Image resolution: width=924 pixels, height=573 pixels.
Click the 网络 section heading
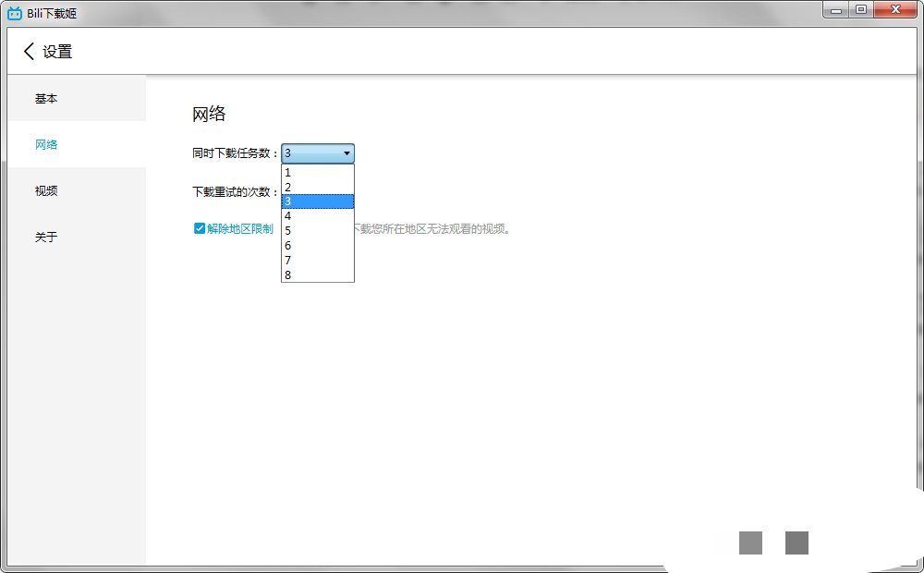tap(209, 114)
